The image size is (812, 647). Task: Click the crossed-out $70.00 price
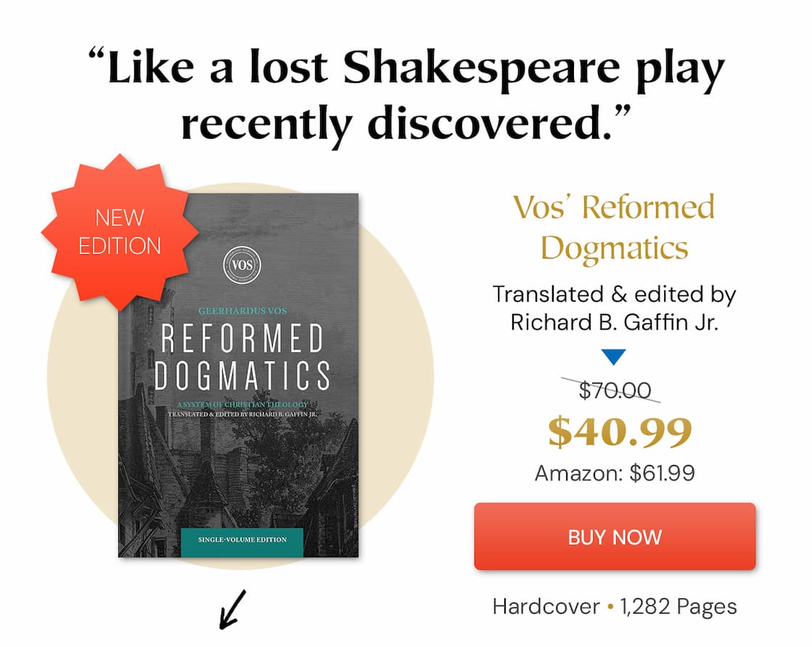[x=615, y=390]
